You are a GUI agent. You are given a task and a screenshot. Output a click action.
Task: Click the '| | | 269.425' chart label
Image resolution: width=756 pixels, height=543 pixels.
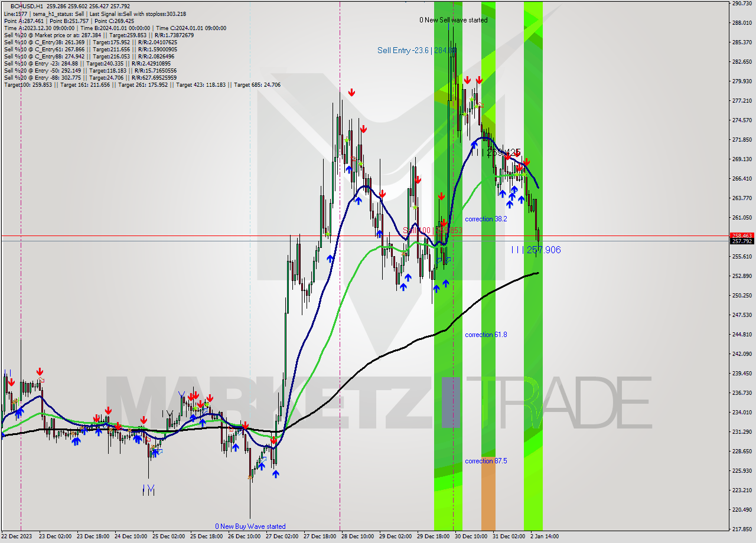click(x=496, y=152)
